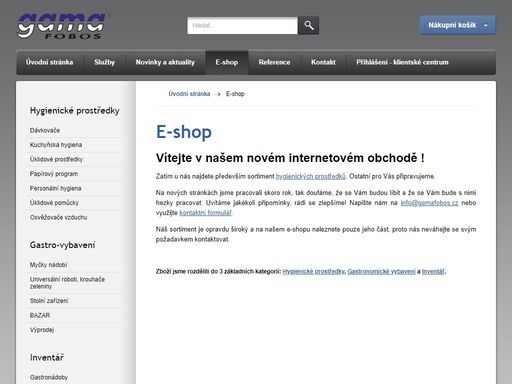
Task: Select Papírový program in the sidebar
Action: tap(54, 174)
